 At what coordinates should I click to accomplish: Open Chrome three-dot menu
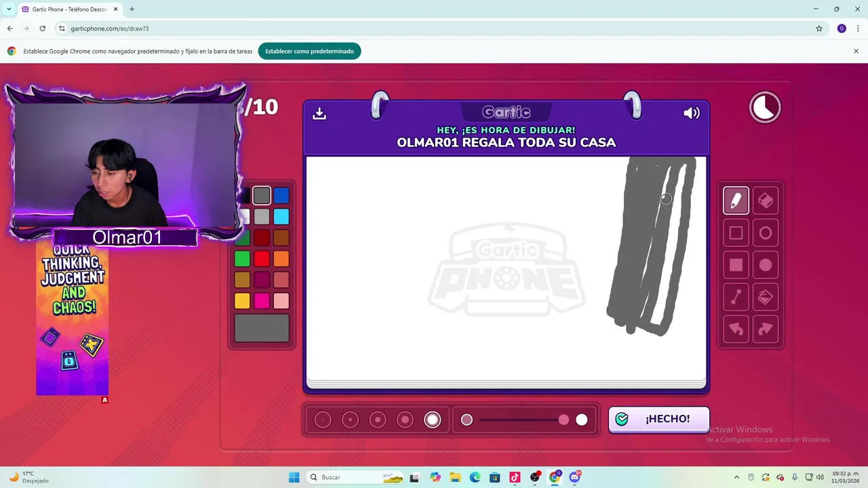click(858, 28)
